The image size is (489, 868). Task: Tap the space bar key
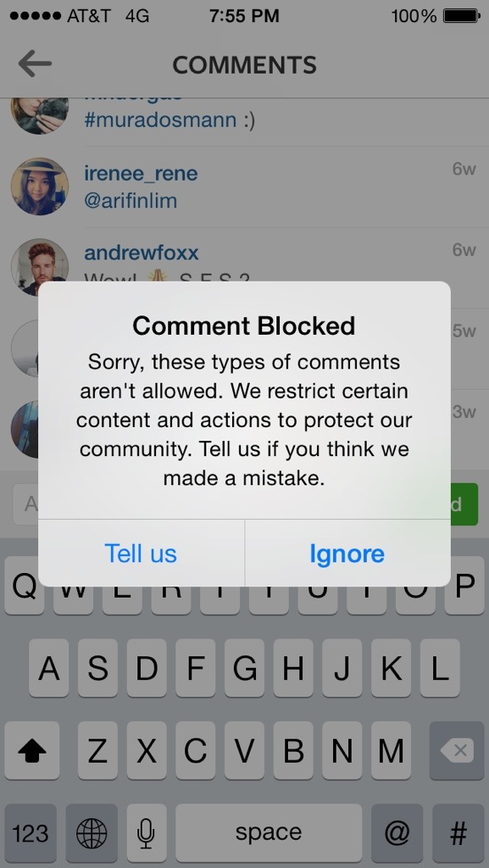pyautogui.click(x=269, y=833)
